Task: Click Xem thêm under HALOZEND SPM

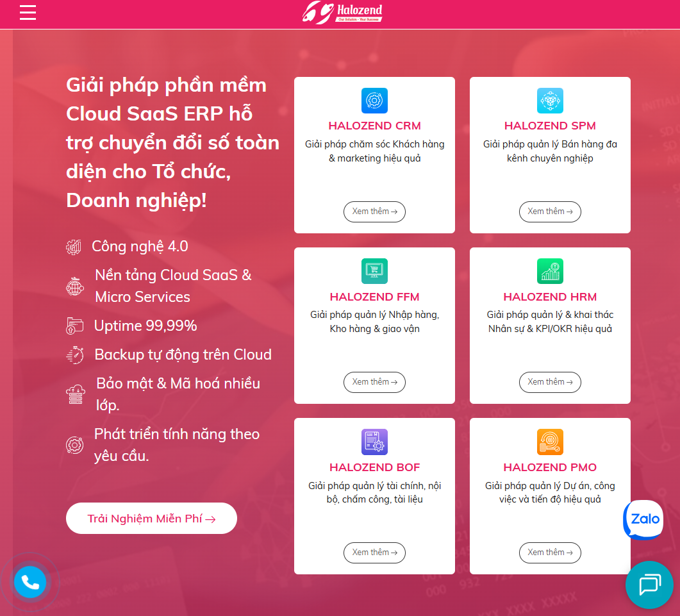Action: pos(550,212)
